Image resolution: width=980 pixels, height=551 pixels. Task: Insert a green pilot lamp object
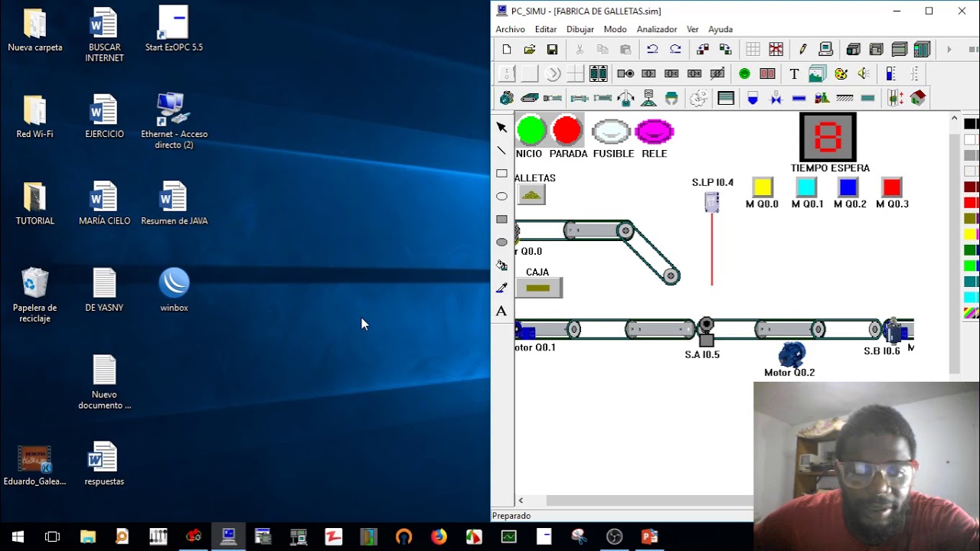[744, 73]
